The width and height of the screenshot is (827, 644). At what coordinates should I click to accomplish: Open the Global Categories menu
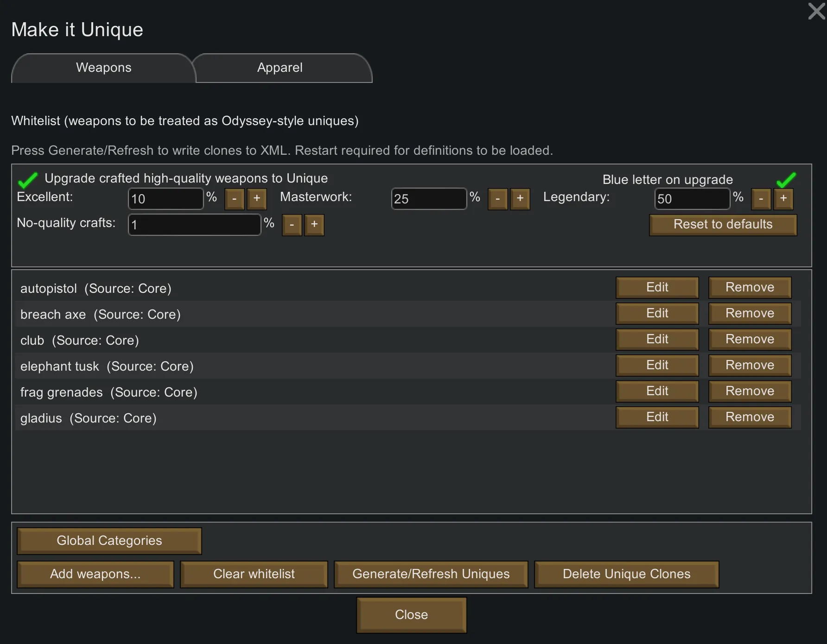(109, 541)
